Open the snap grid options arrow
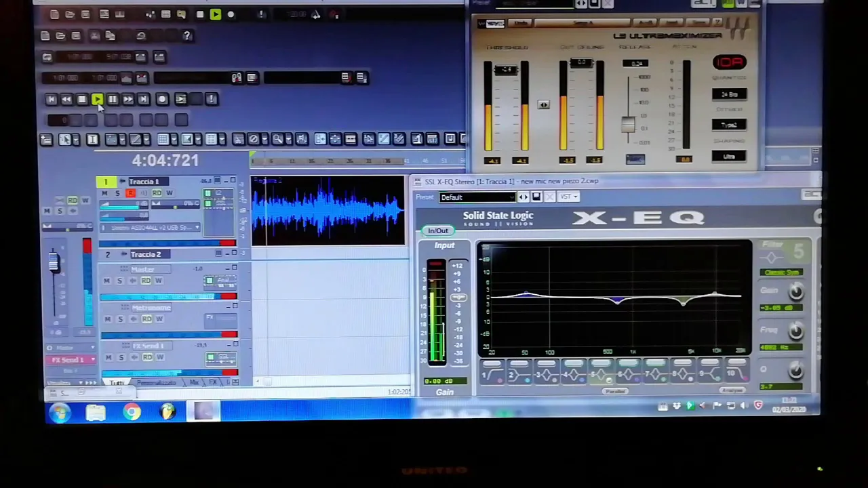Screen dimensions: 868x488 [x=174, y=140]
